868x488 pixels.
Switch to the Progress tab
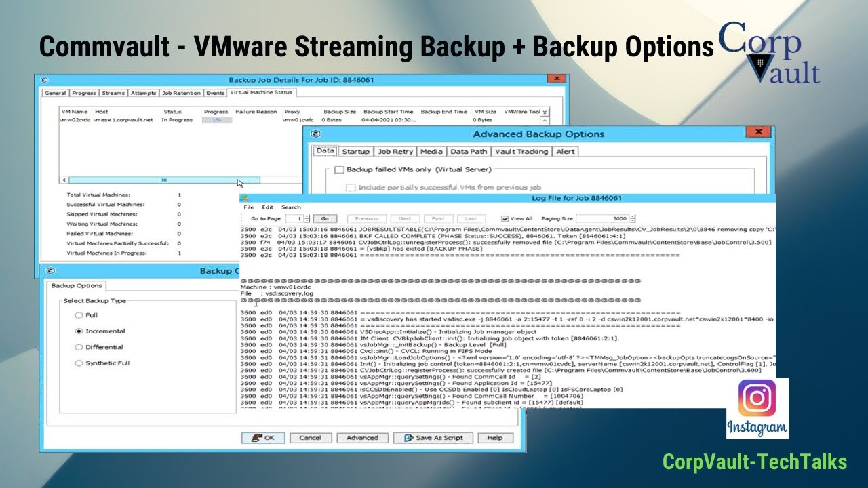[84, 93]
